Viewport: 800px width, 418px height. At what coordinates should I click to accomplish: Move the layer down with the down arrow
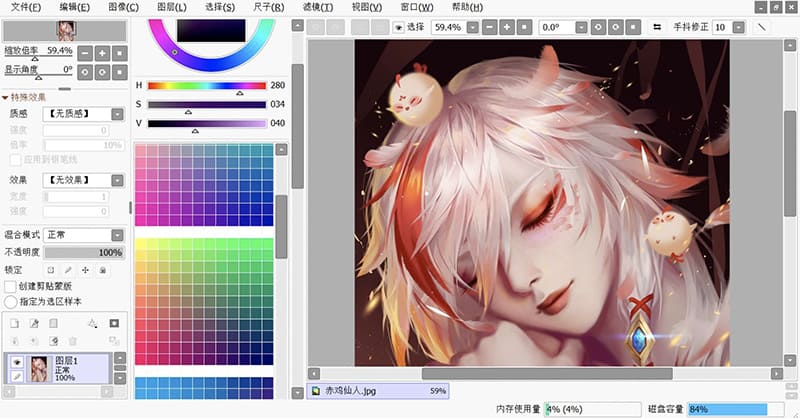coord(120,378)
